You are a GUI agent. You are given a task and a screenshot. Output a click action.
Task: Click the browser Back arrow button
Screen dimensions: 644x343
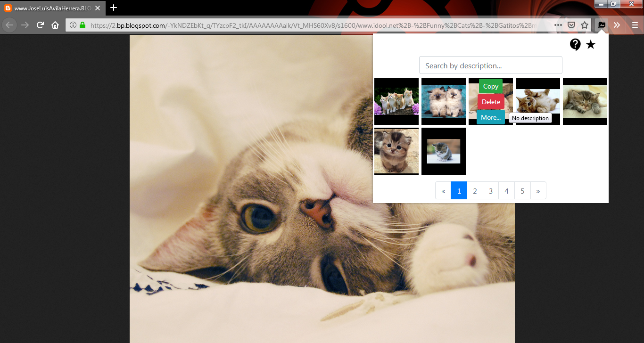tap(9, 25)
